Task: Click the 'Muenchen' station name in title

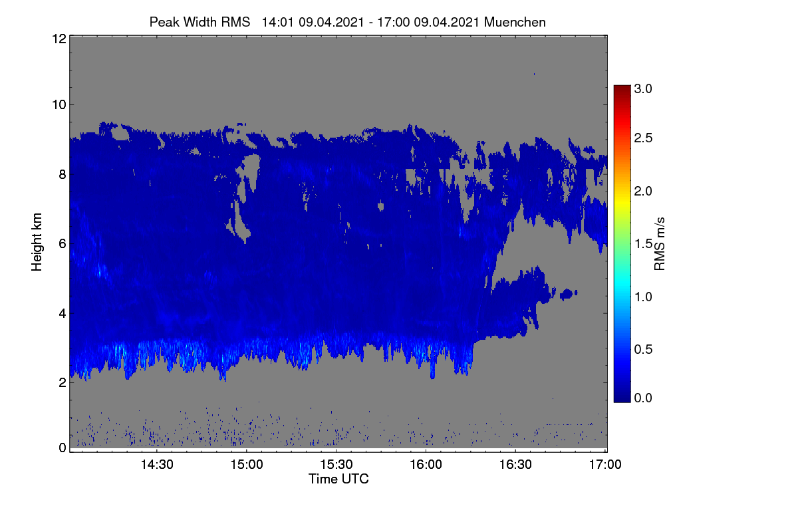Action: [x=515, y=22]
